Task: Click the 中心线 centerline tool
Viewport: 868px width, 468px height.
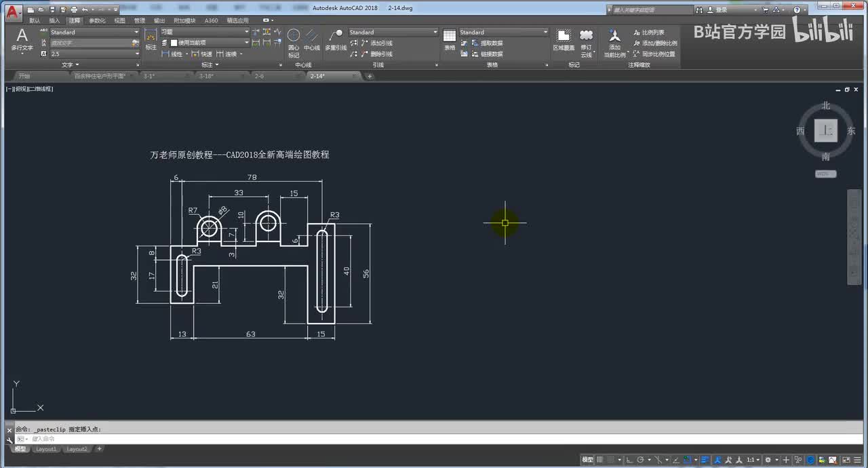Action: pyautogui.click(x=311, y=39)
